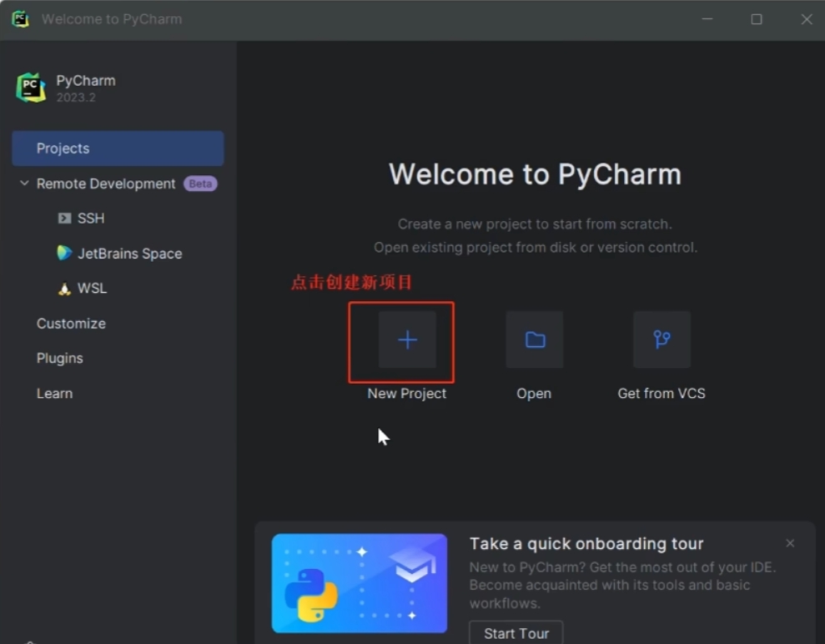The image size is (825, 644).
Task: Select the Projects tab in sidebar
Action: 118,148
